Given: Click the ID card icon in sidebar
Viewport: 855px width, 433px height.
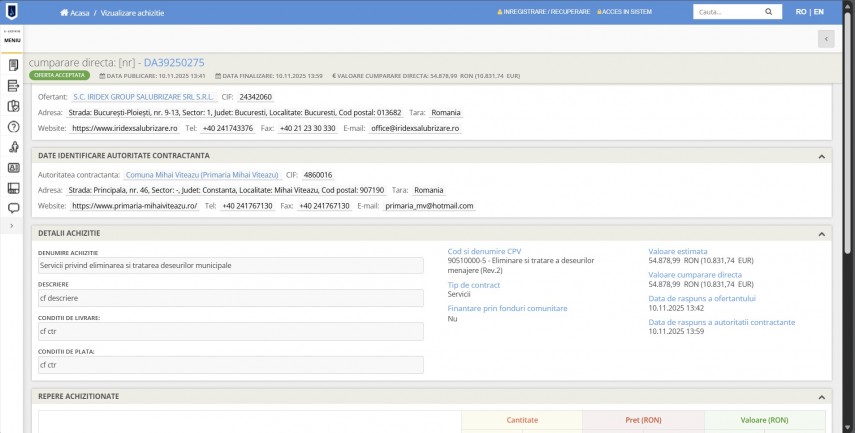Looking at the screenshot, I should click(13, 168).
